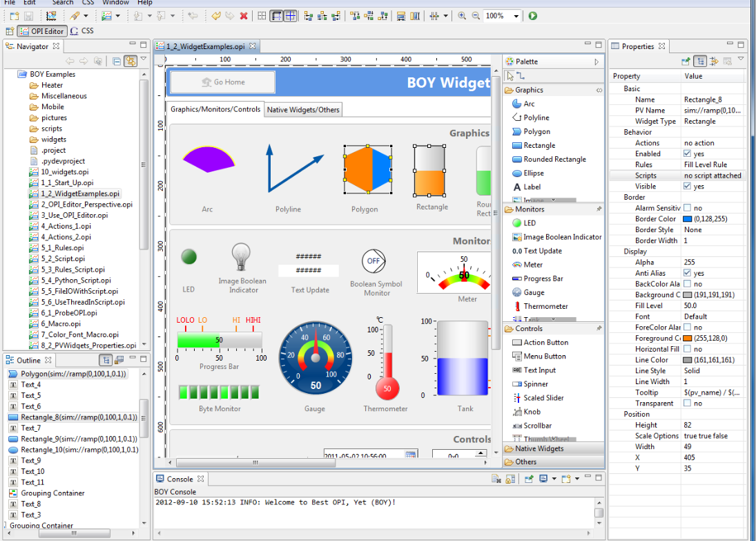Switch to Native Widgets/Others tab

[x=303, y=110]
